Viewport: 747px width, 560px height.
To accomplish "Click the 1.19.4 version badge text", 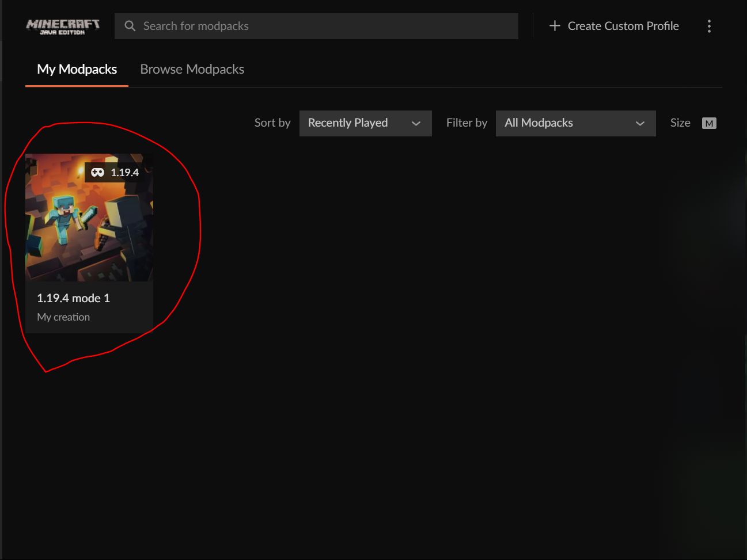I will [124, 172].
